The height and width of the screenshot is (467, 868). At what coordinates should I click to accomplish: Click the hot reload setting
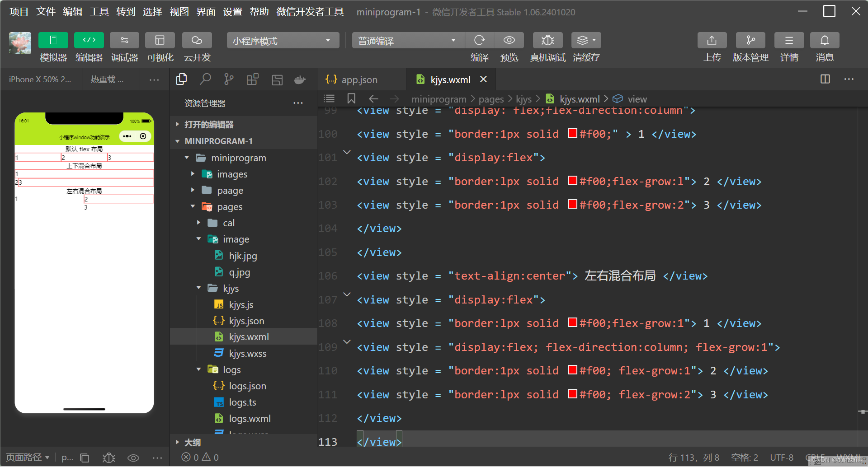pos(107,79)
